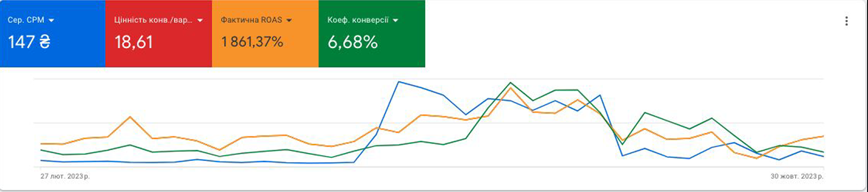Click the green line's highest peak point
The width and height of the screenshot is (868, 192).
(511, 83)
